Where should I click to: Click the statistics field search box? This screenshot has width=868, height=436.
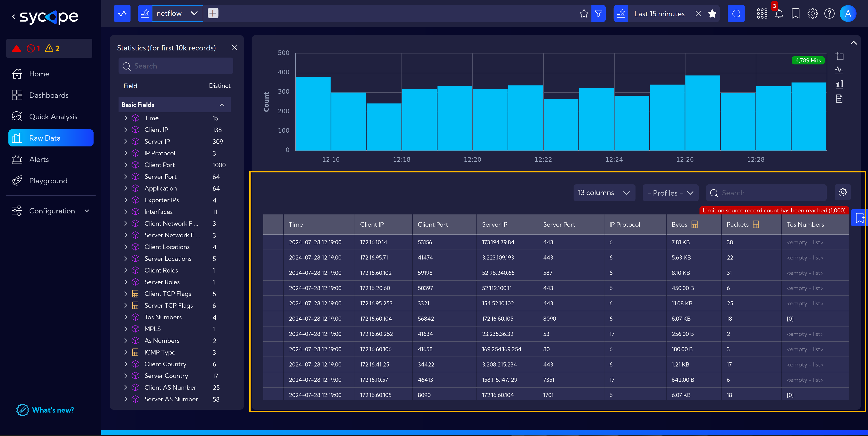tap(176, 66)
